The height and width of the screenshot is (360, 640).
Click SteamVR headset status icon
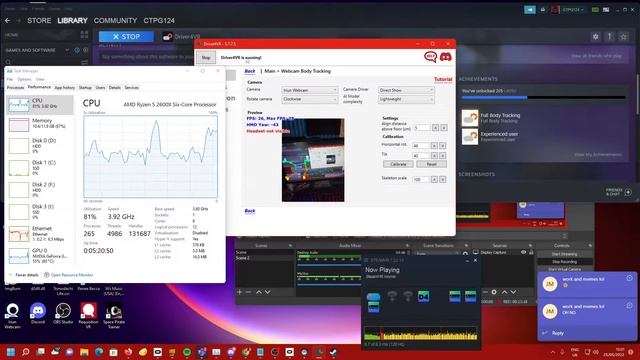[373, 296]
